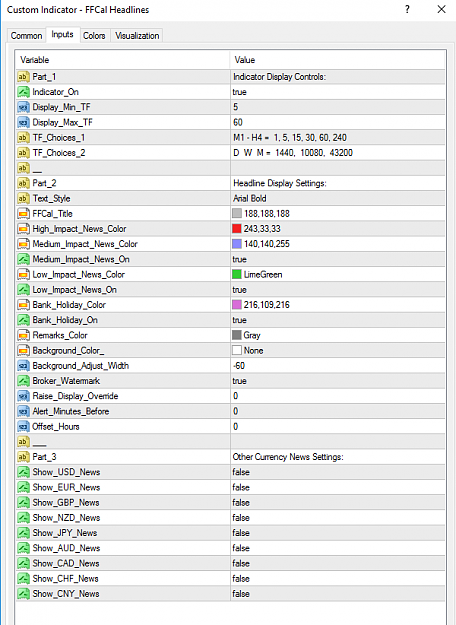Viewport: 456px width, 625px height.
Task: Close the FFCal Headlines dialog
Action: 441,9
